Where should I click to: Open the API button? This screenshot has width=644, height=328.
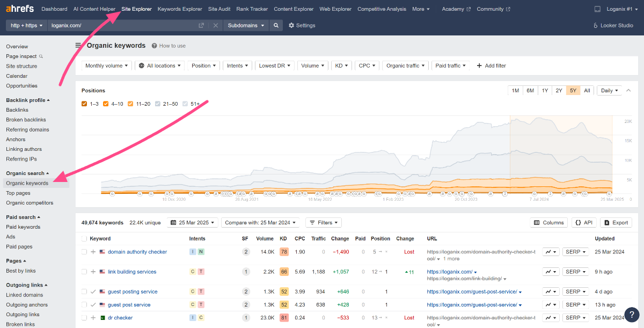point(584,222)
